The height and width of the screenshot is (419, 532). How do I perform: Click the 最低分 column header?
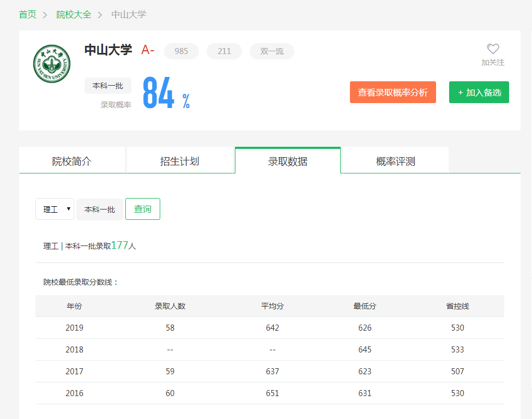pos(365,306)
